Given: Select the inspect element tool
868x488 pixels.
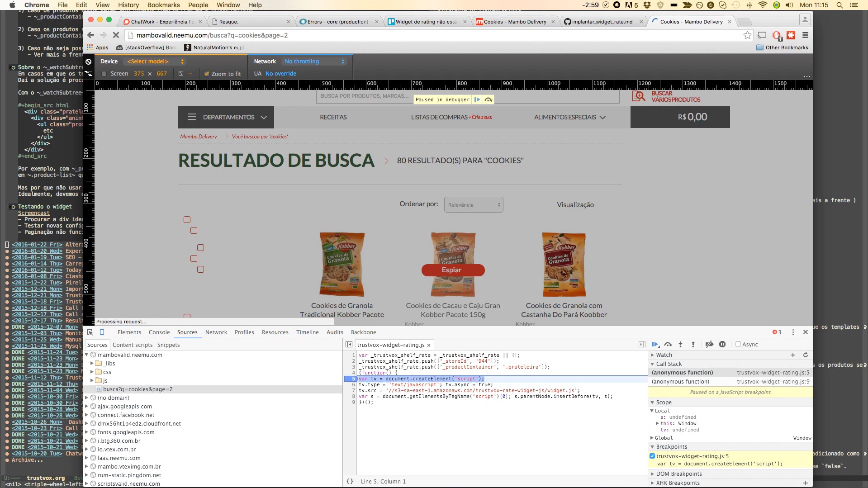Looking at the screenshot, I should (90, 332).
